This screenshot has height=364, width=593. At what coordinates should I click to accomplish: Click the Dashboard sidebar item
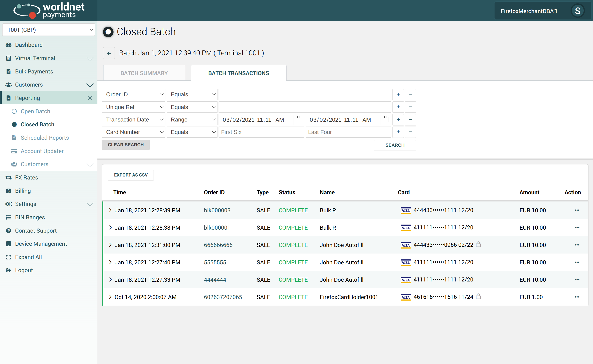tap(29, 45)
